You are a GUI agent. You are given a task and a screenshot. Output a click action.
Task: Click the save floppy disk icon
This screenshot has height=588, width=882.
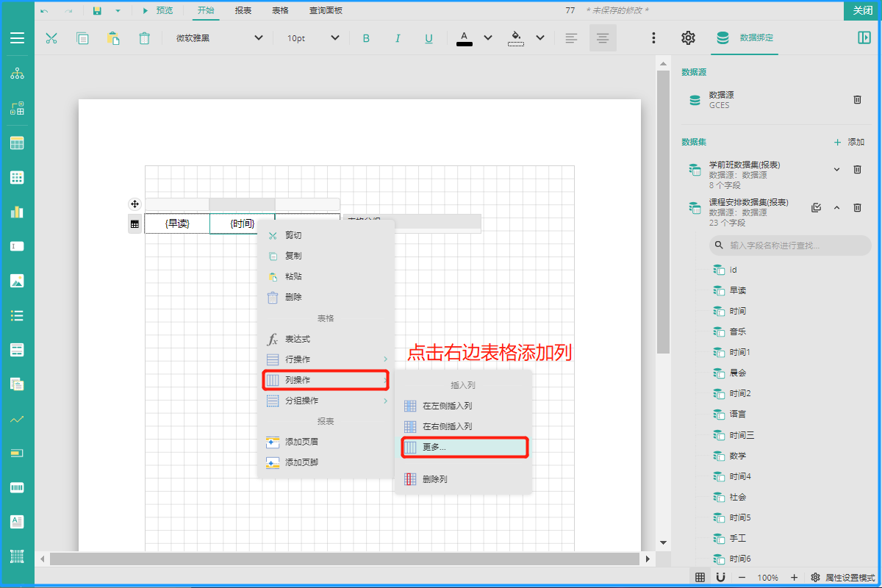(x=97, y=11)
